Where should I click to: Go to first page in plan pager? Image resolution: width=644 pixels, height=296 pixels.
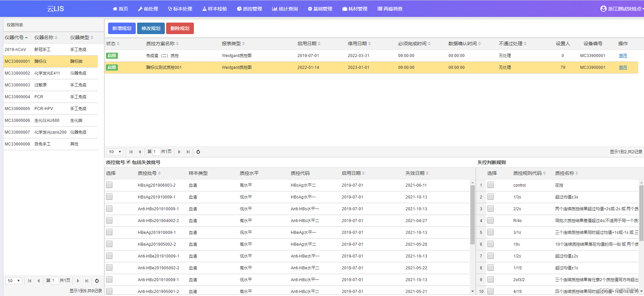(131, 152)
